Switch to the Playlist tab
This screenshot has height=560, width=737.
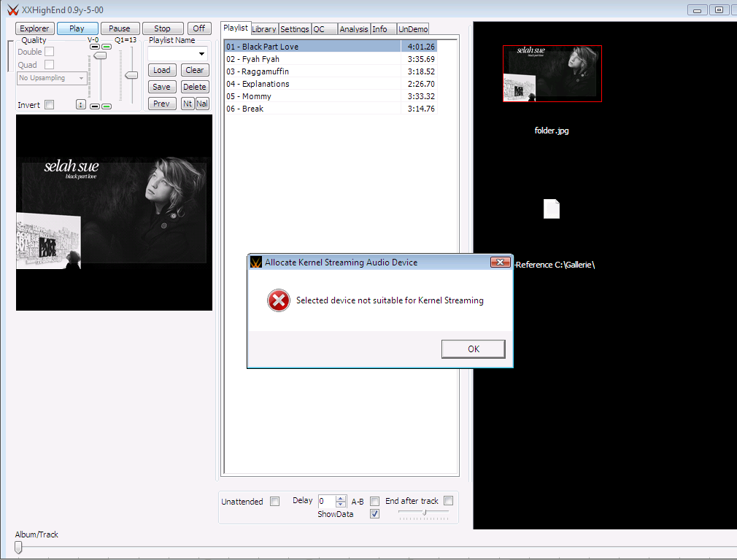pos(236,28)
